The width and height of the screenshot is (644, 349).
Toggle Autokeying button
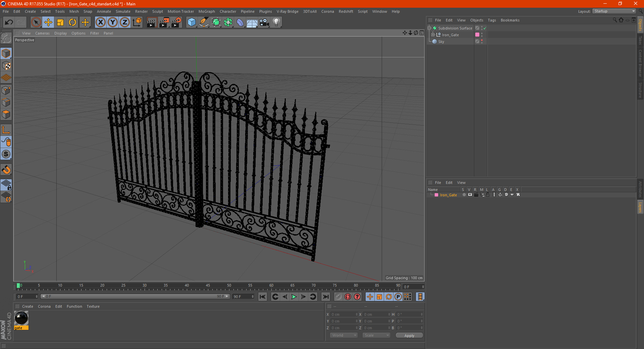pos(348,297)
